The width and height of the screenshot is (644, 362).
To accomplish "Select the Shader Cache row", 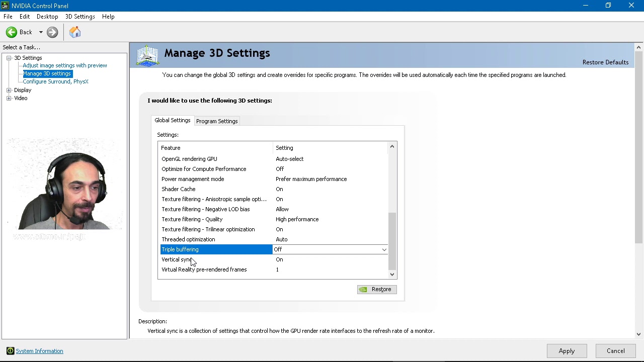I will (274, 189).
